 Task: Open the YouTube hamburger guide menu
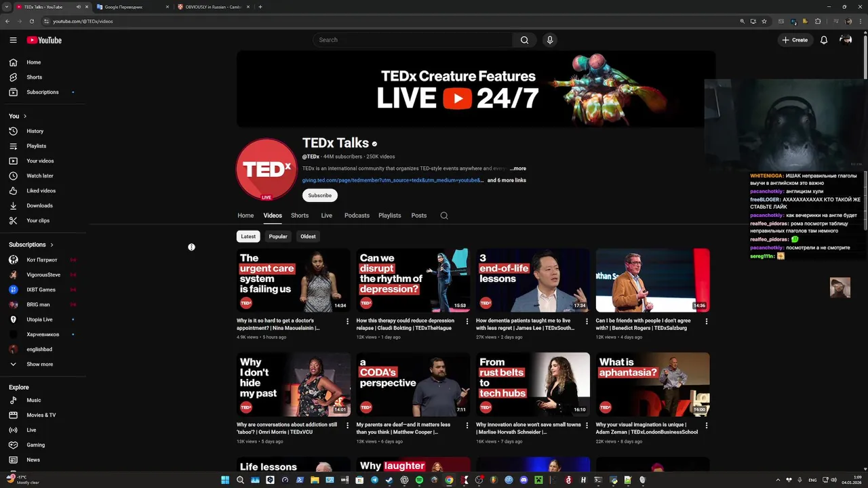click(13, 40)
